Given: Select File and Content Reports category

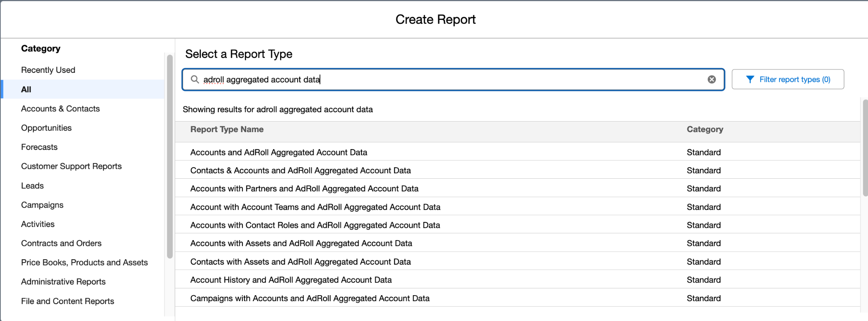Looking at the screenshot, I should click(68, 301).
